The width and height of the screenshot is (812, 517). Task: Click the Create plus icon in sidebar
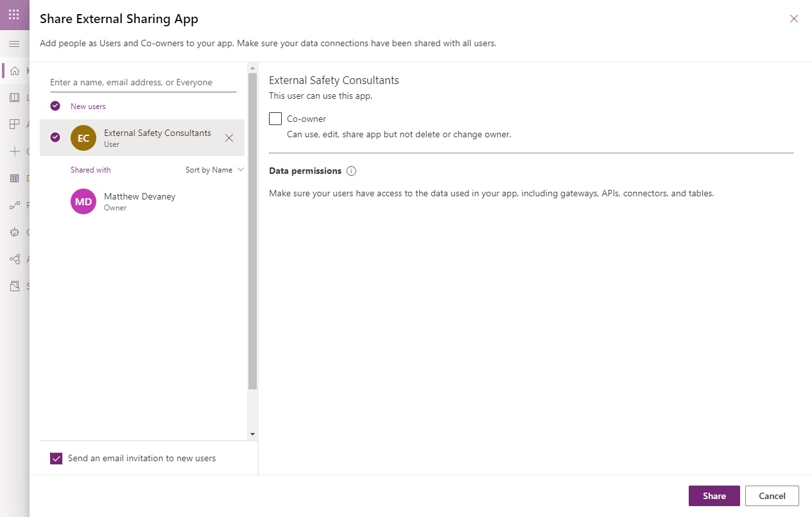pos(15,151)
